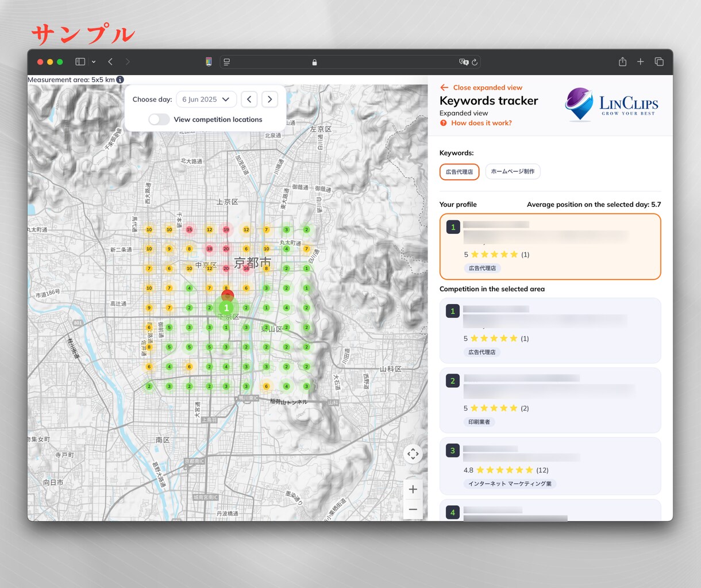The image size is (701, 588).
Task: Open the Share icon in the browser toolbar
Action: pos(622,62)
